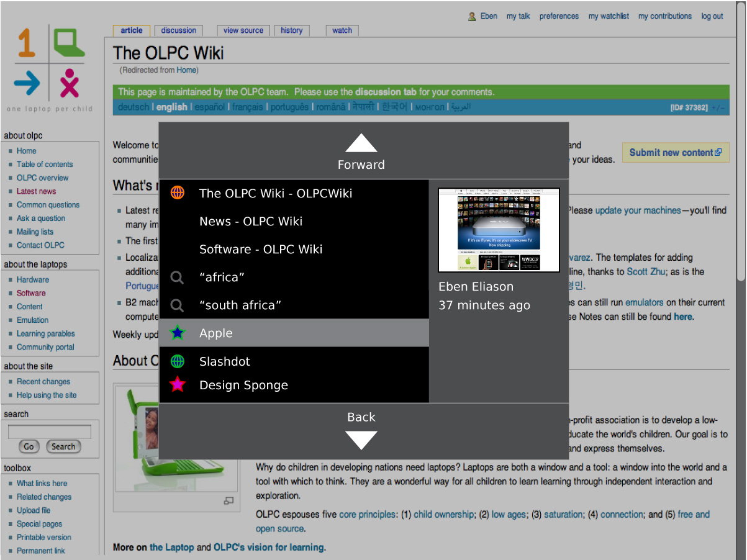Screen dimensions: 747x560
Task: Click the Back down-arrow triangle
Action: (x=361, y=440)
